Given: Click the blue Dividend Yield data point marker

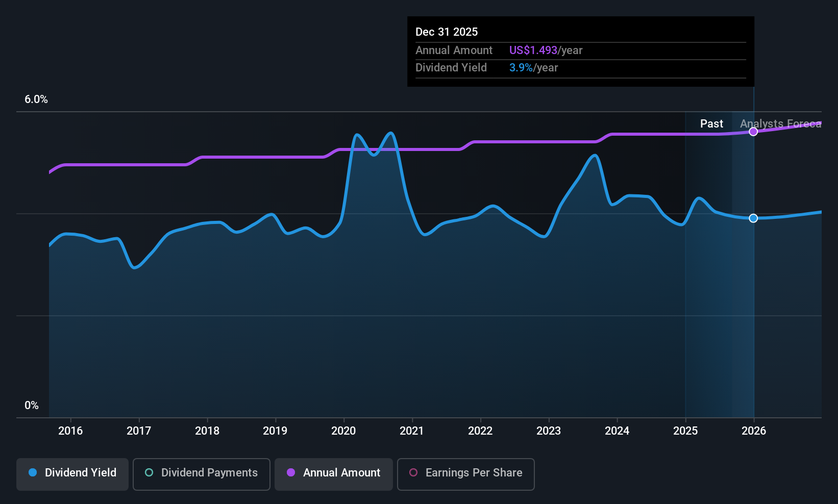Looking at the screenshot, I should (753, 218).
